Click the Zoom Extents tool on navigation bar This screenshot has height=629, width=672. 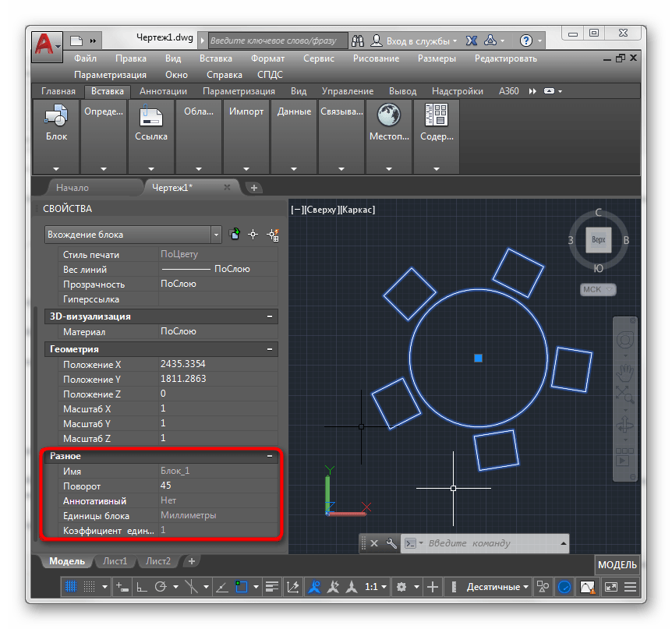click(x=625, y=394)
